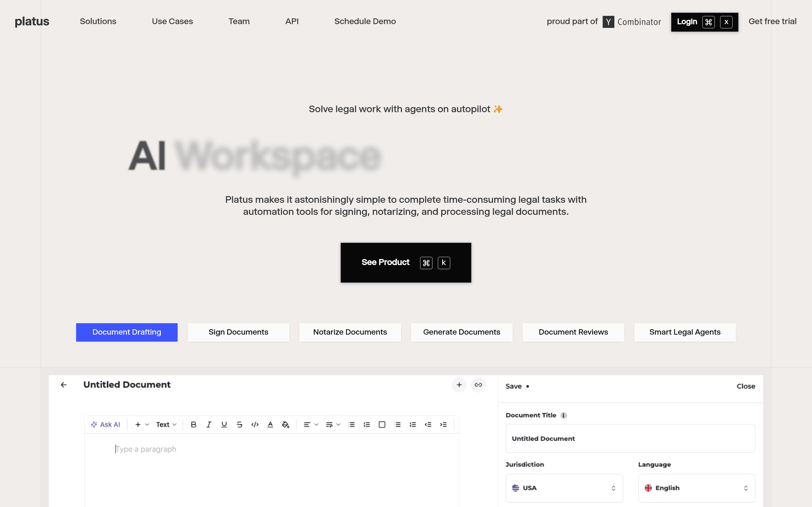Screen dimensions: 812x507
Task: Apply strikethrough to text
Action: coord(239,425)
